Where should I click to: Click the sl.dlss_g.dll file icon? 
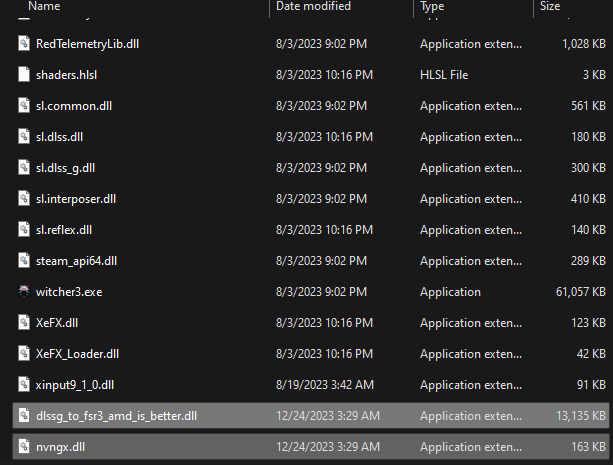[x=24, y=167]
